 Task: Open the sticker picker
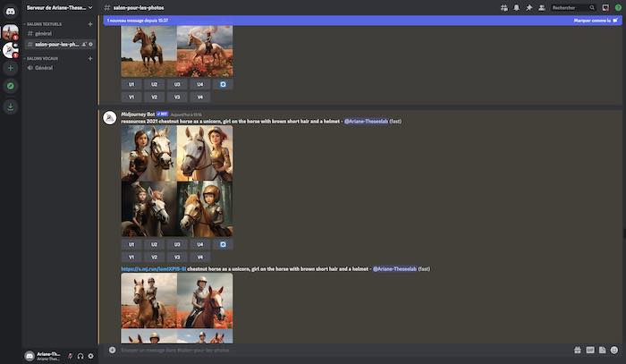602,350
